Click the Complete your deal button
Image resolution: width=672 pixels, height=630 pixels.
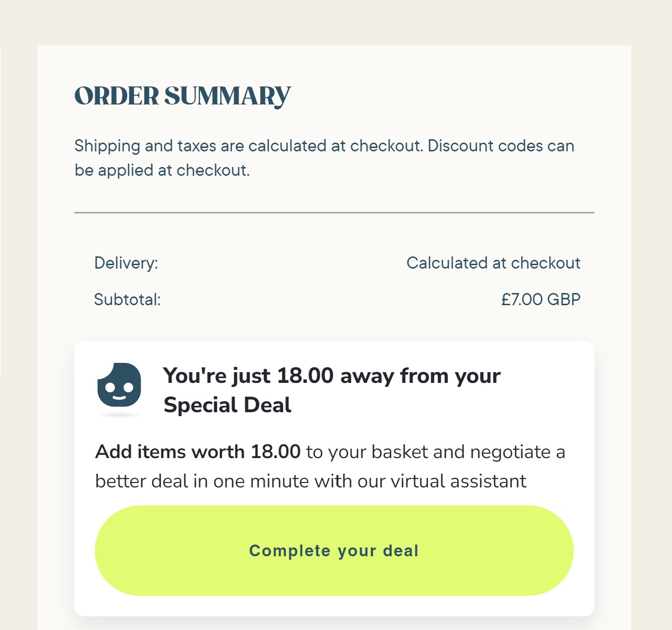point(334,550)
